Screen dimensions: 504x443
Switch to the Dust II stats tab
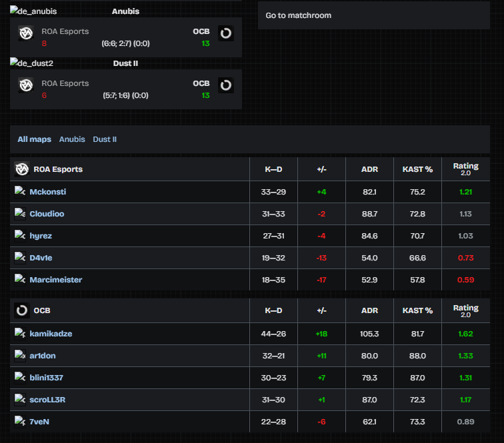[105, 139]
